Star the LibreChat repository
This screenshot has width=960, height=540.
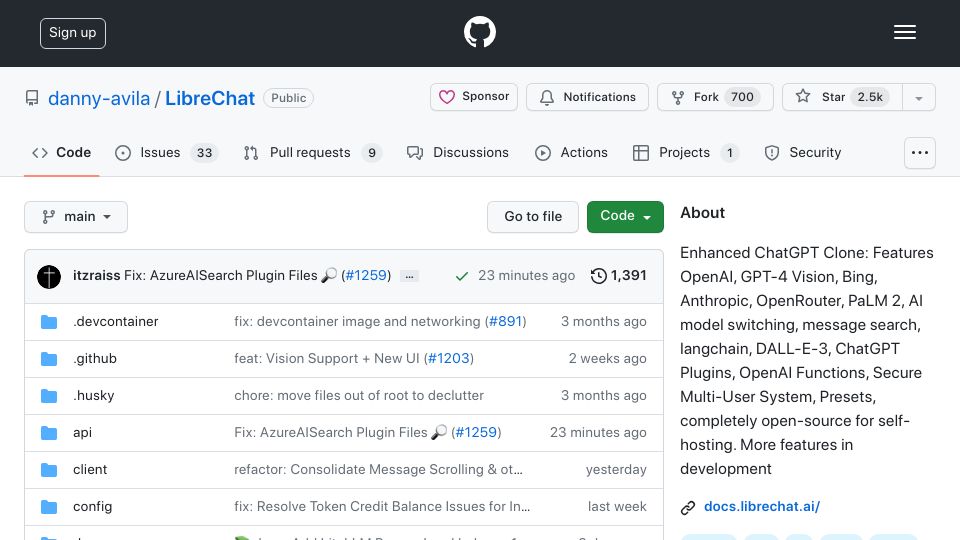point(842,97)
